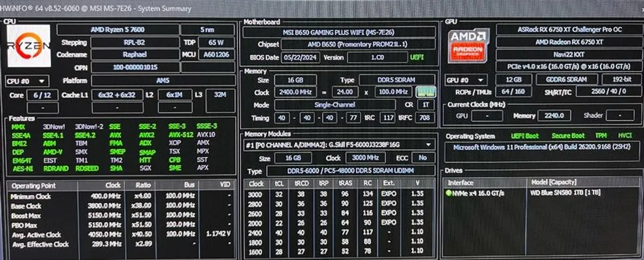This screenshot has height=260, width=644.
Task: Select the Minimum Clock row
Action: (x=121, y=196)
